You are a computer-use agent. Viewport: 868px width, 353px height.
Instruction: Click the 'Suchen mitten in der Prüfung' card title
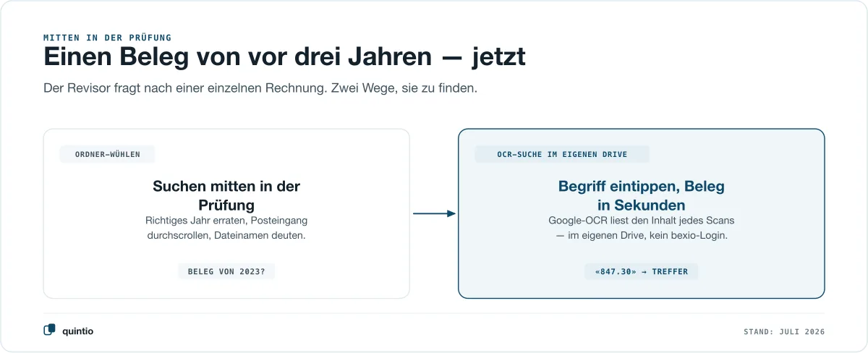pyautogui.click(x=226, y=195)
